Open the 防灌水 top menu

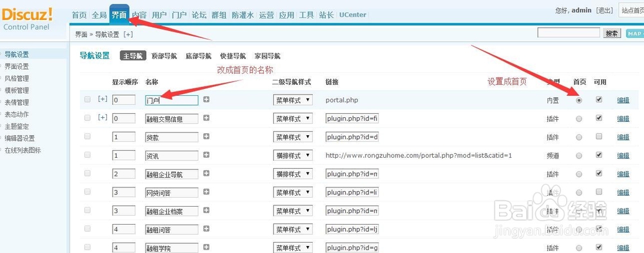[242, 15]
